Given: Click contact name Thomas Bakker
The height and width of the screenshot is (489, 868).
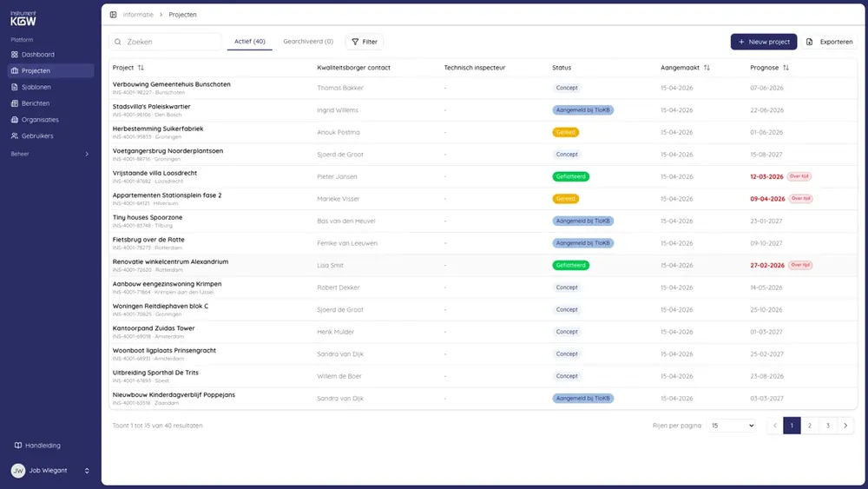Looking at the screenshot, I should 340,88.
